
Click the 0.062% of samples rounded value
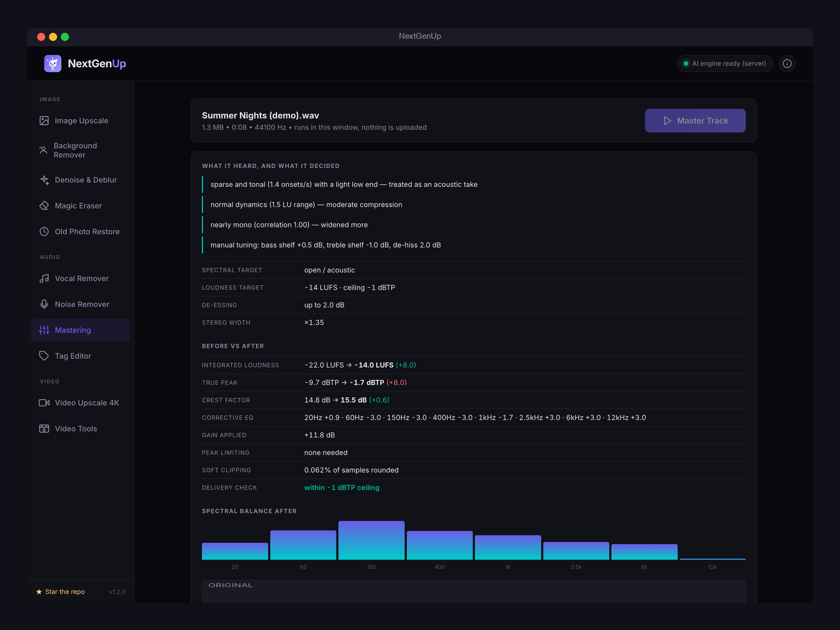352,470
